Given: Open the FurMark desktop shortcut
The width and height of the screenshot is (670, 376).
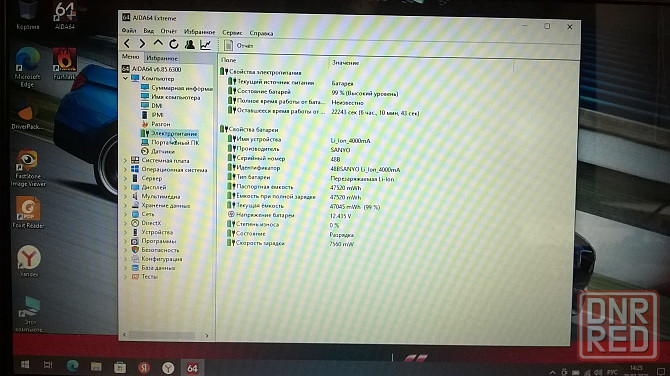Looking at the screenshot, I should pos(64,64).
